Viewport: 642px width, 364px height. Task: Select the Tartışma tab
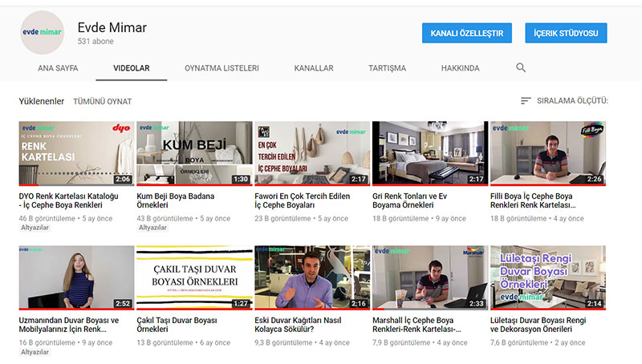[387, 68]
